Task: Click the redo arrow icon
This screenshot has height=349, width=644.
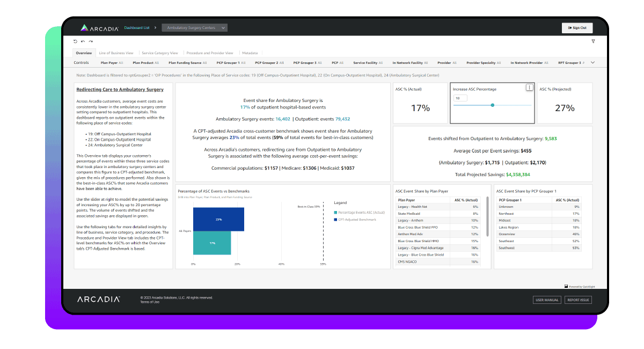Action: coord(91,41)
